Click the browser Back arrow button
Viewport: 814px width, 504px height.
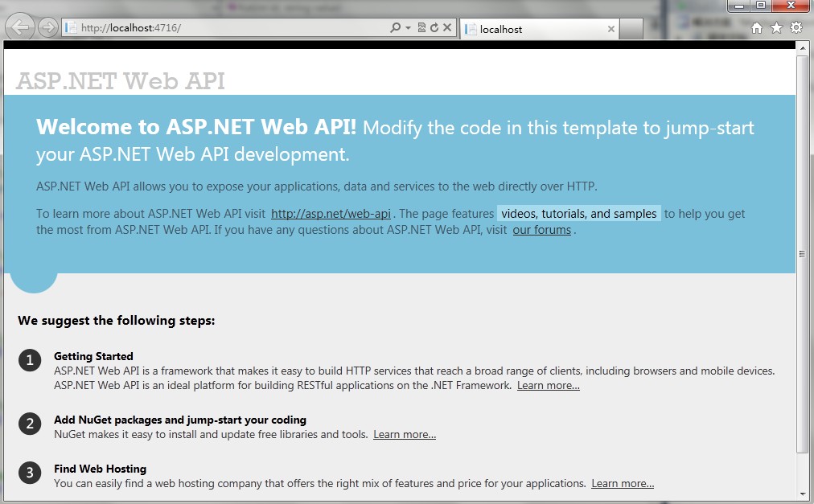coord(20,27)
